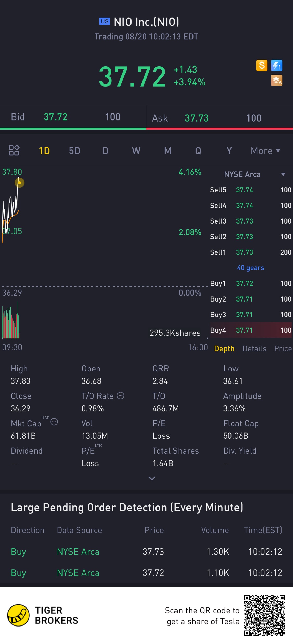This screenshot has width=293, height=644.
Task: Open the chart layout grid icon
Action: 14,151
